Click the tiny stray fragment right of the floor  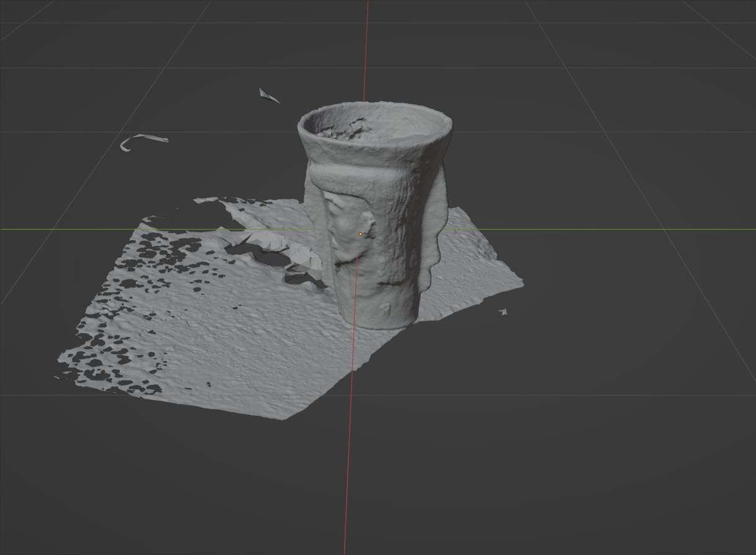tap(503, 312)
